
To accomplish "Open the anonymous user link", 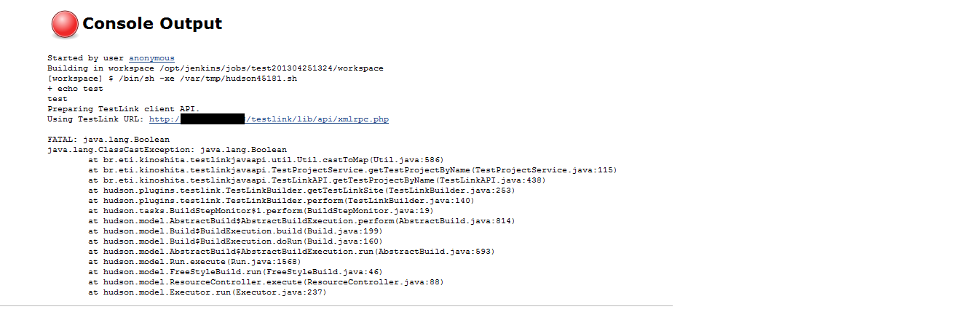I will [x=151, y=58].
